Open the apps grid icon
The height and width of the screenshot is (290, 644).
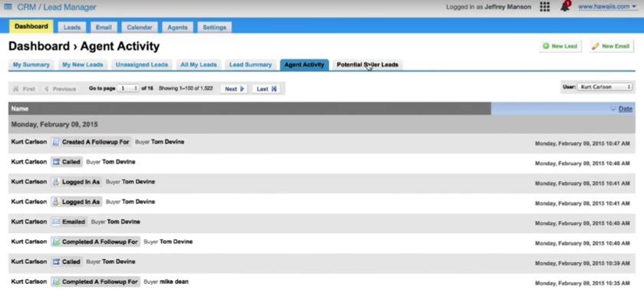(544, 7)
